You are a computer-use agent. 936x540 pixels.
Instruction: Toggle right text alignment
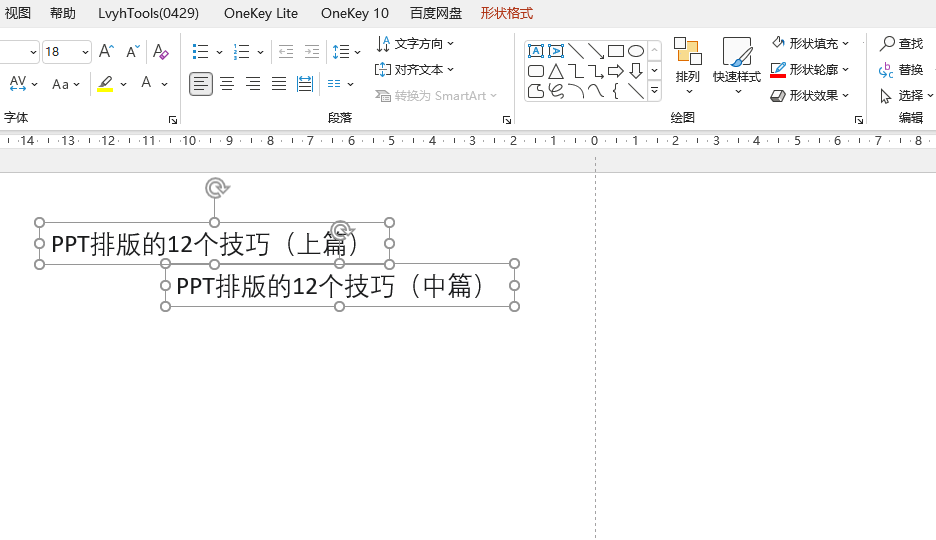(253, 84)
